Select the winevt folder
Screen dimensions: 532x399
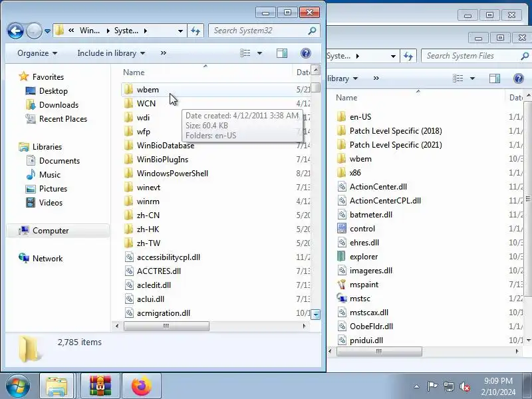[x=148, y=188]
